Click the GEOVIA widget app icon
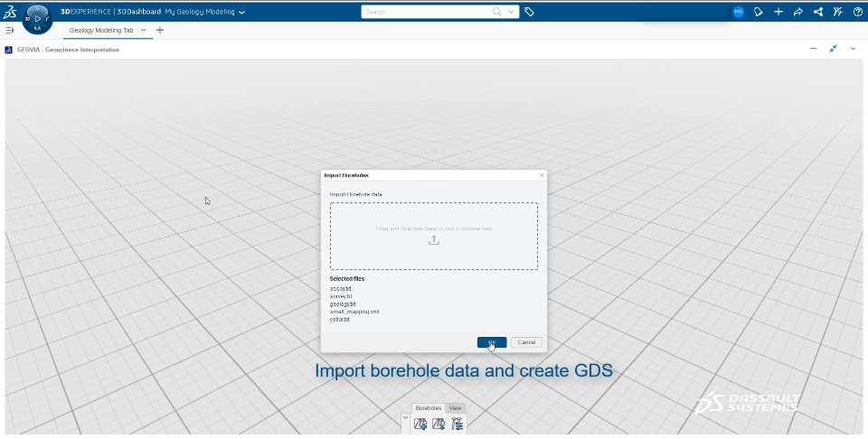The width and height of the screenshot is (868, 439). click(8, 50)
